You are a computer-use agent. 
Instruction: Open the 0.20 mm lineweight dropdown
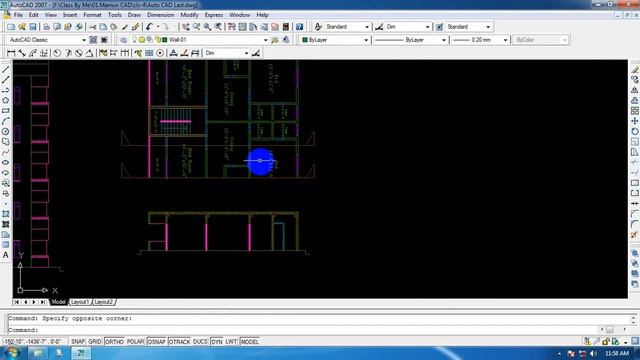(480, 40)
